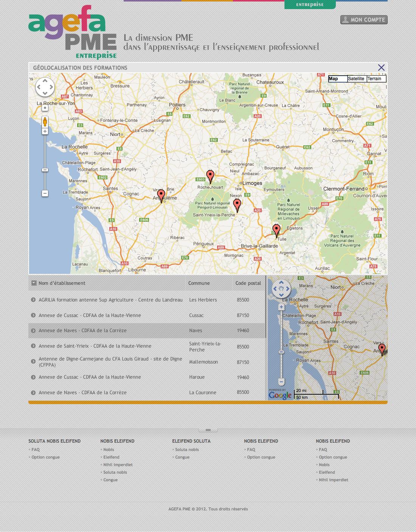
Task: Select the red marker near Saint-Yrieix-la-Perche
Action: (237, 205)
